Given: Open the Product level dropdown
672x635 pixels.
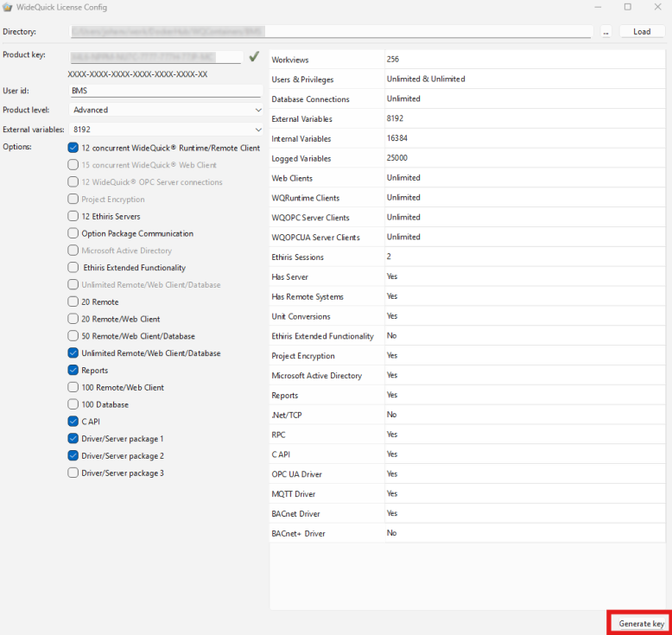Looking at the screenshot, I should [166, 110].
